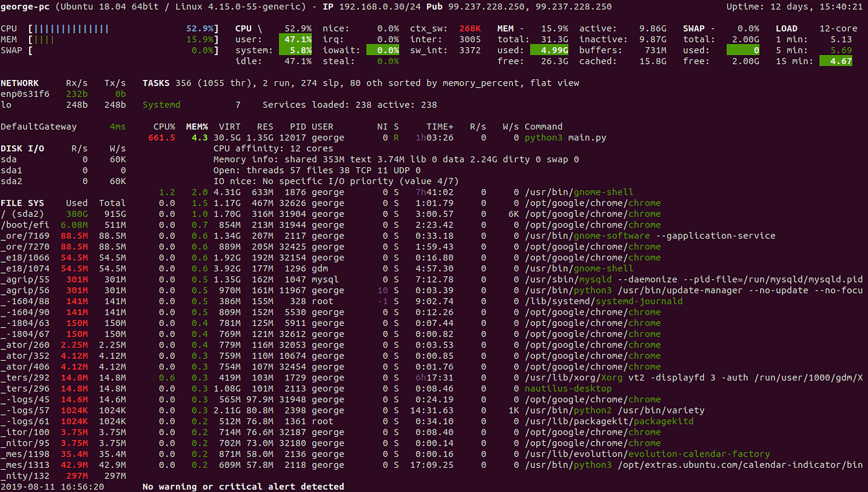Click the empty SWAP usage bar
Viewport: 868px width, 492px height.
pyautogui.click(x=123, y=50)
